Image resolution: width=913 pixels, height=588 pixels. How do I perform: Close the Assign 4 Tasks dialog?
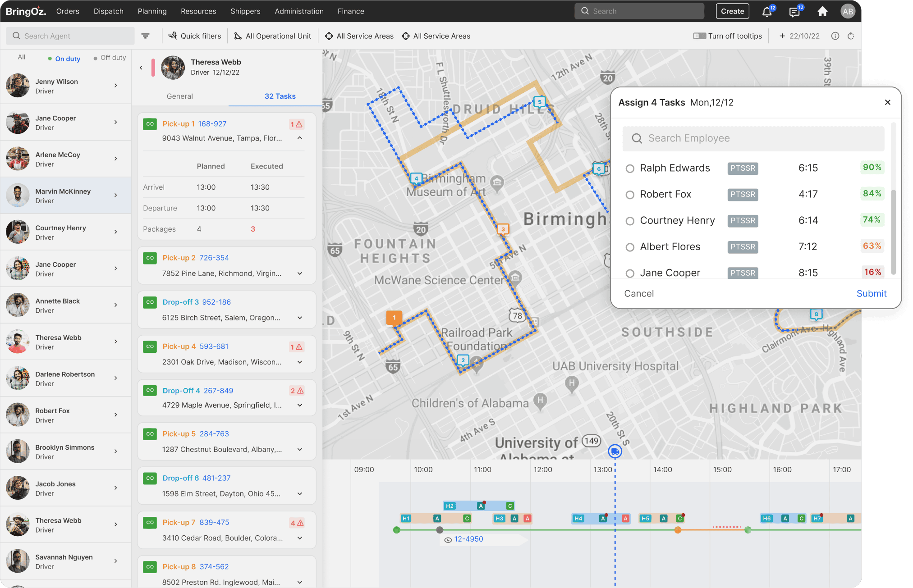pos(887,102)
